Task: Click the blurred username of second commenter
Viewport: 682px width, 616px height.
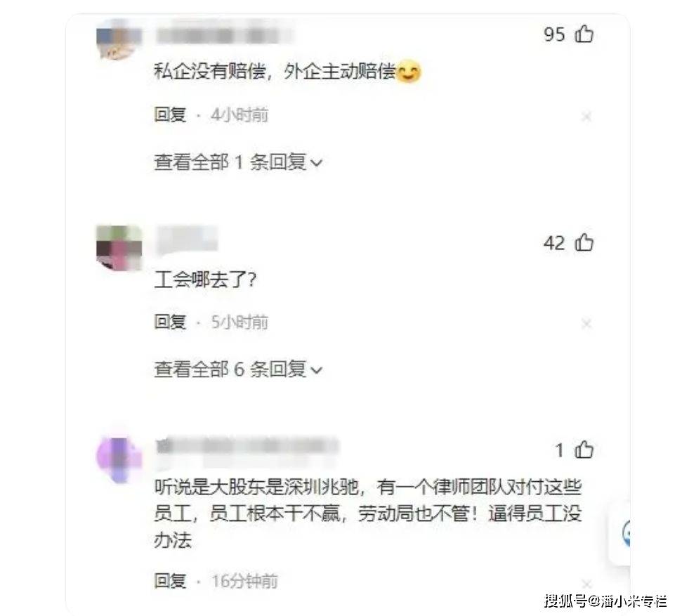Action: click(187, 240)
